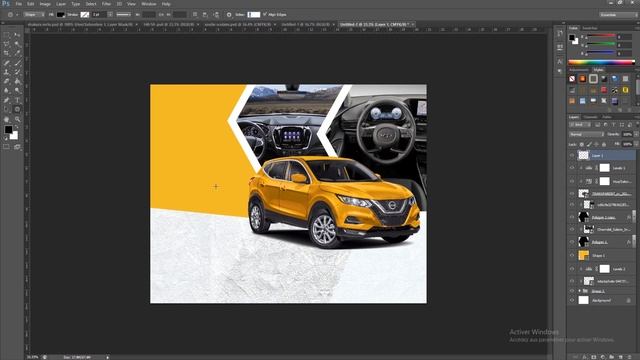
Task: Open the Window menu
Action: tap(149, 4)
